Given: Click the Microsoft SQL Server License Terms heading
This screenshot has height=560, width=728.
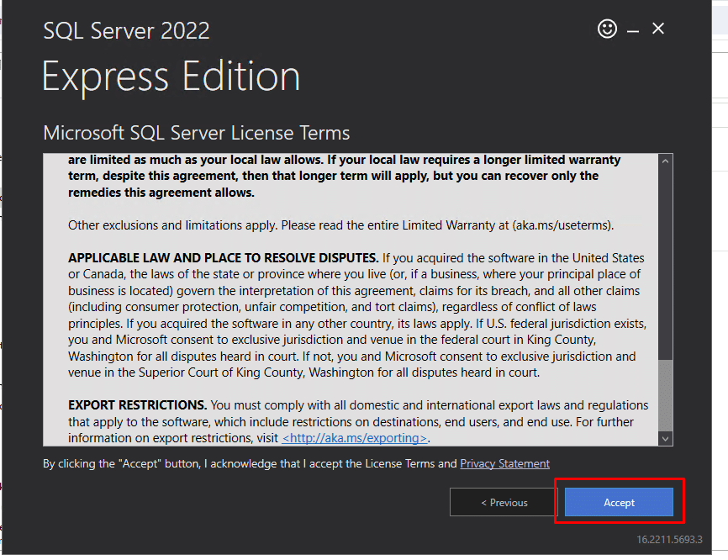Looking at the screenshot, I should pos(197,133).
